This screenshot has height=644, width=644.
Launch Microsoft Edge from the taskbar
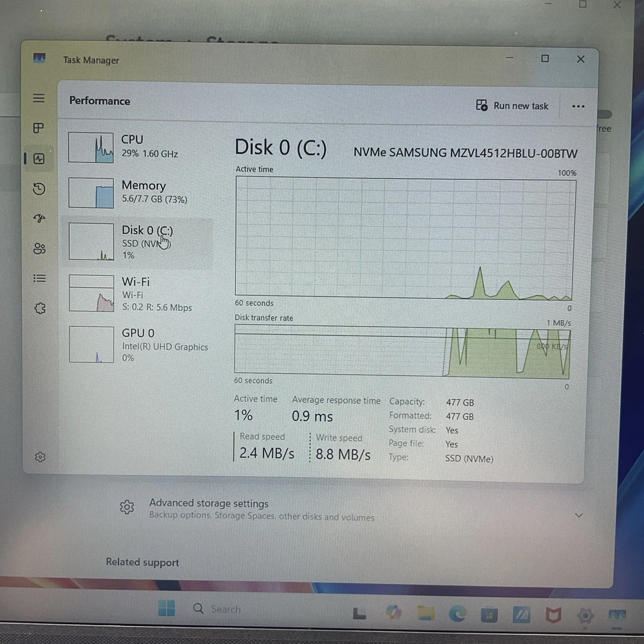(457, 614)
